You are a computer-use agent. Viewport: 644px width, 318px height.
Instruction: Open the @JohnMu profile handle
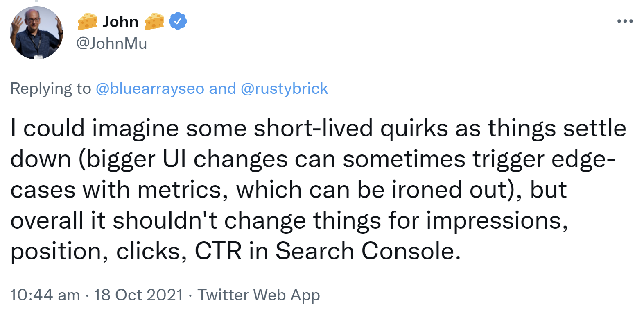pyautogui.click(x=111, y=43)
